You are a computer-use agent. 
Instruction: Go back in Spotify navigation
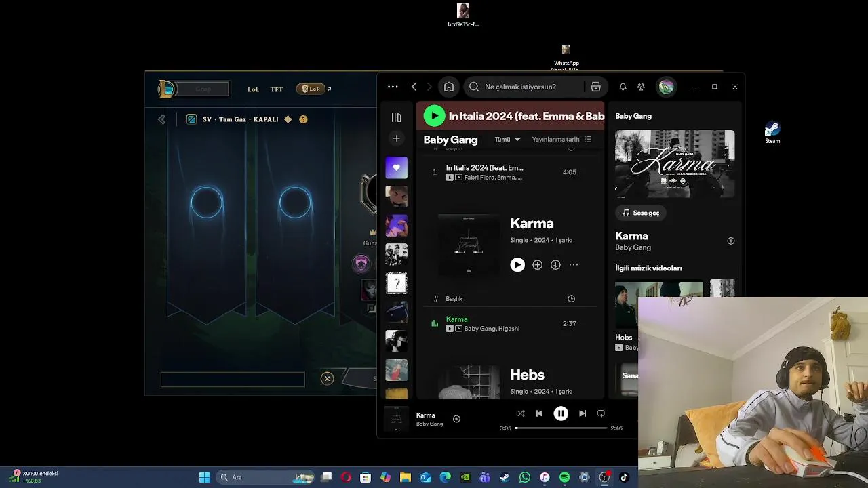pyautogui.click(x=414, y=87)
